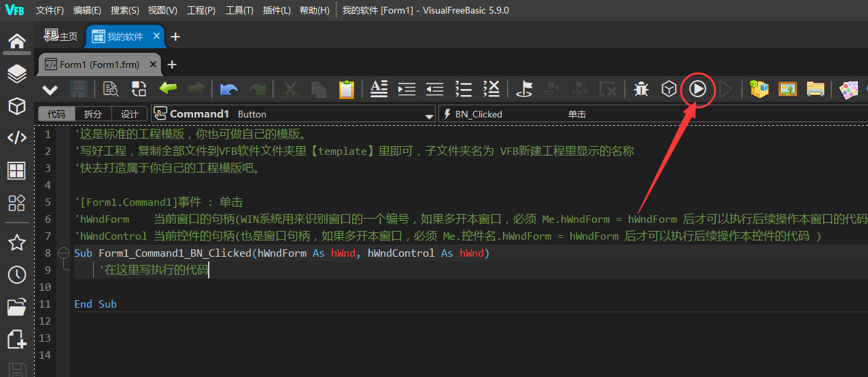Screen dimensions: 868x377
Task: Click the code brackets icon in left sidebar
Action: tap(17, 138)
